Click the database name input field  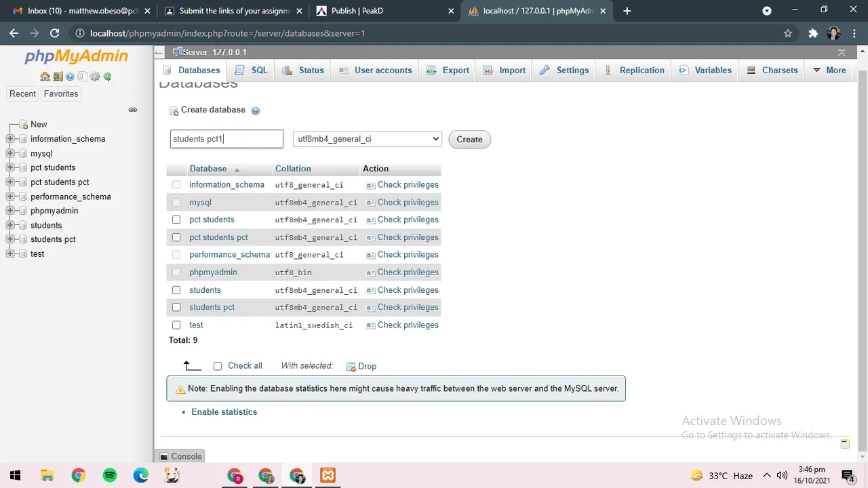(x=226, y=139)
